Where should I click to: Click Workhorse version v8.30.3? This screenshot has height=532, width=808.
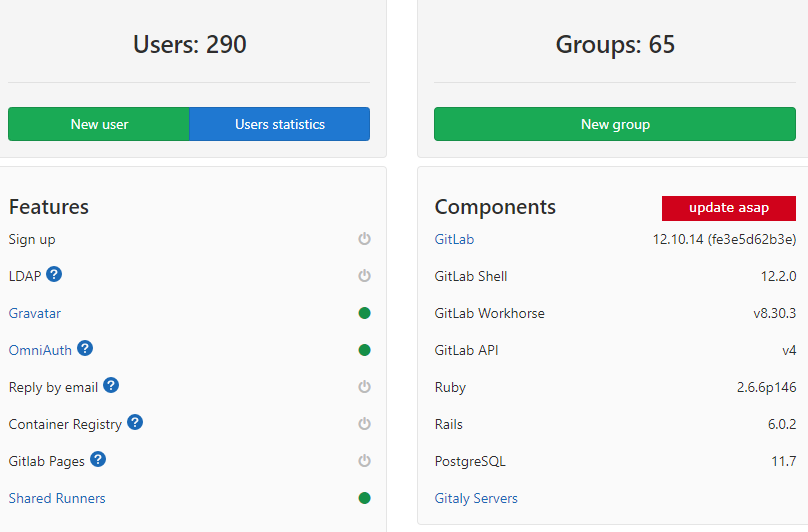tap(775, 313)
